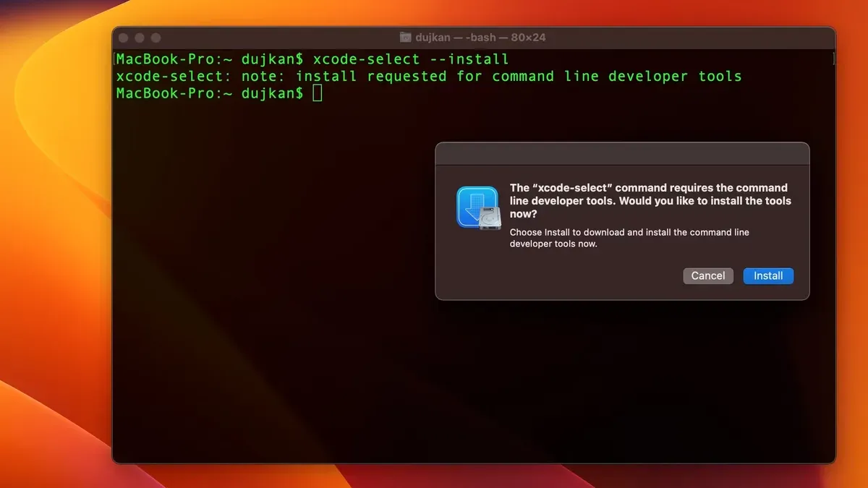Click the install dialog's title bar

pyautogui.click(x=622, y=154)
